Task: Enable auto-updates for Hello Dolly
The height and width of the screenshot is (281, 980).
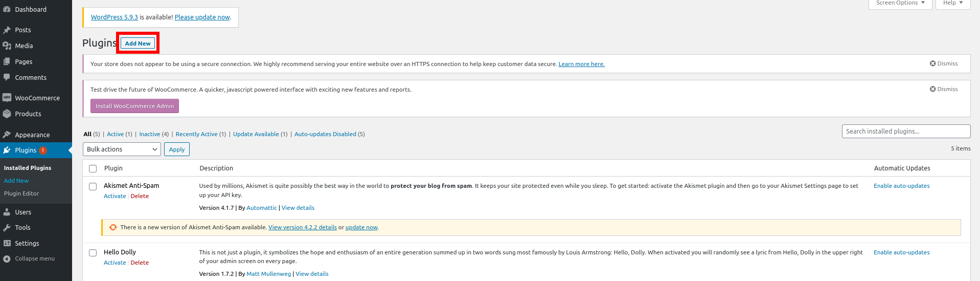Action: tap(901, 252)
